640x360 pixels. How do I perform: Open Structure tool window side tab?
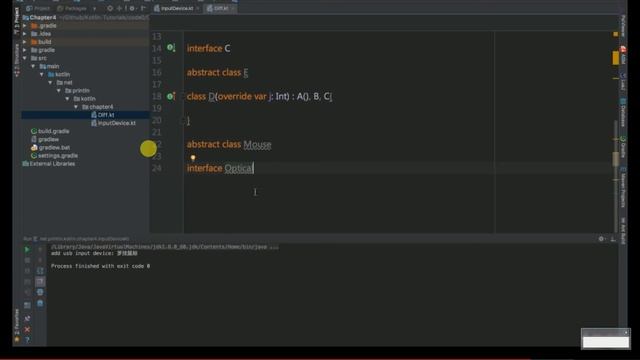[x=17, y=60]
